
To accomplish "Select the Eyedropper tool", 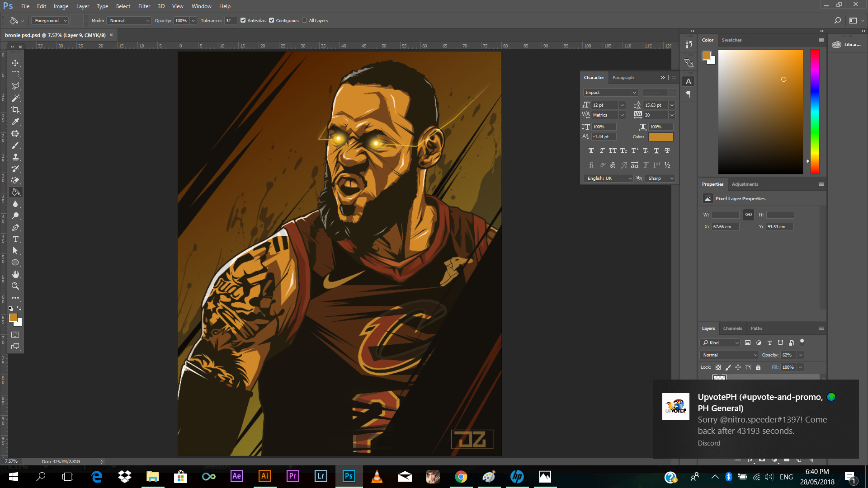I will [15, 122].
